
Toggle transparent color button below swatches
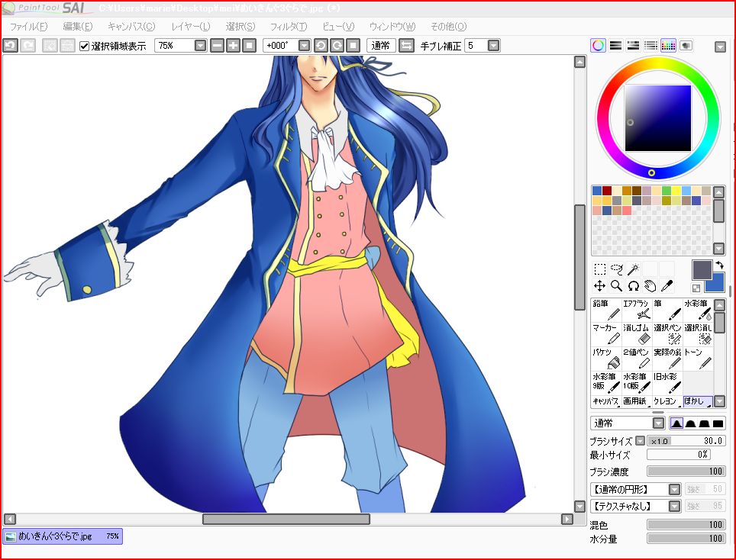[696, 288]
